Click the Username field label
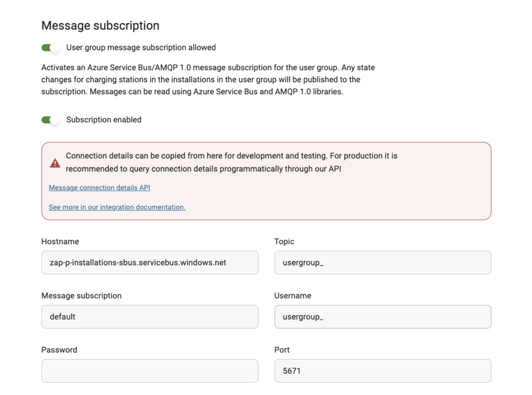Viewport: 532px width, 395px height. pos(293,296)
